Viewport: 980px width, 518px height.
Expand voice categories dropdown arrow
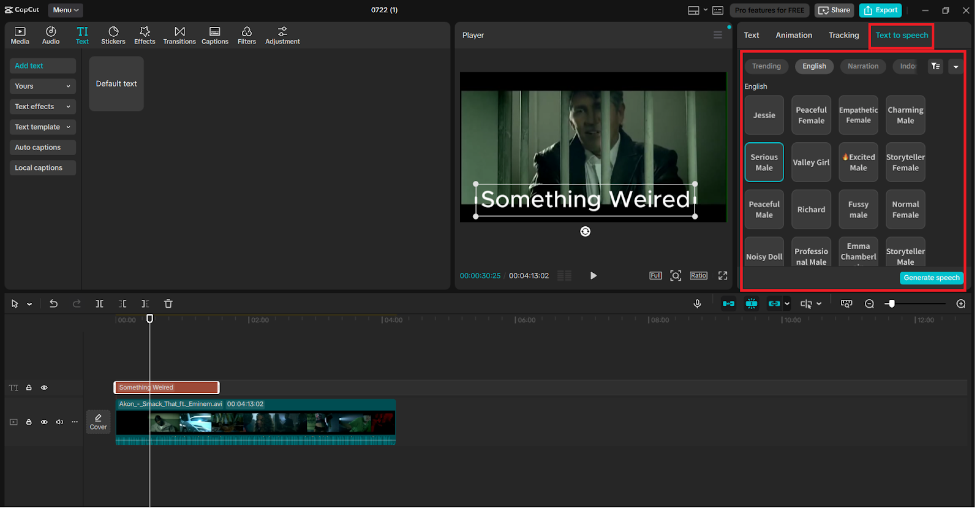point(956,66)
